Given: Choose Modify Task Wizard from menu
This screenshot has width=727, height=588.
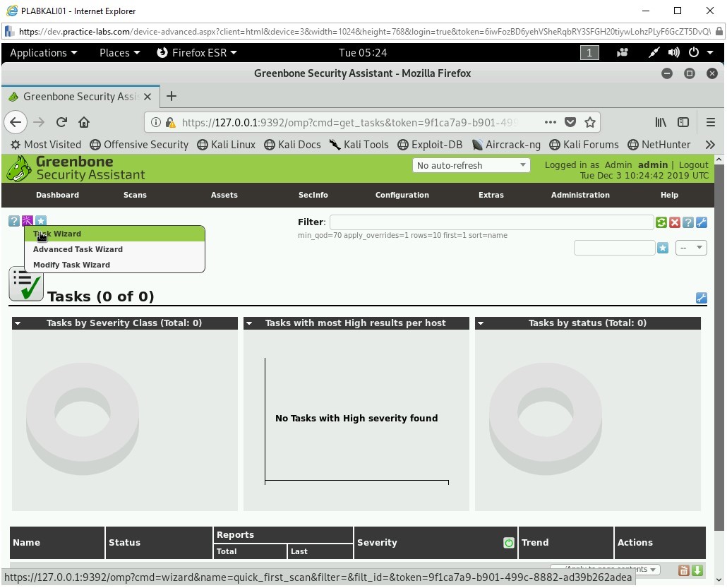Looking at the screenshot, I should pos(71,265).
